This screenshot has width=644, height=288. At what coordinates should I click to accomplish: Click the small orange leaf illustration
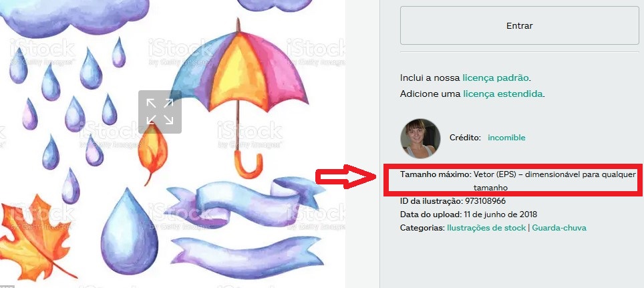point(152,153)
